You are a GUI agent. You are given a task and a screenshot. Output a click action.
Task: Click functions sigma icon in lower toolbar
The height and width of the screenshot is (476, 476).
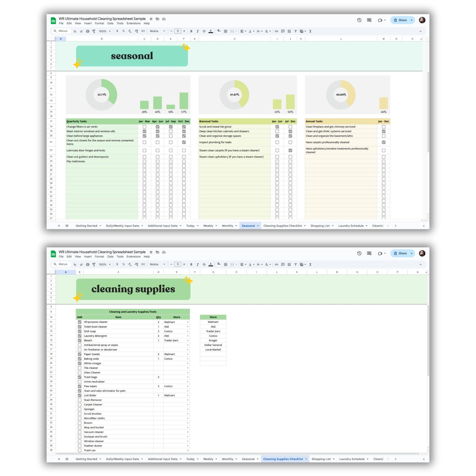310,264
